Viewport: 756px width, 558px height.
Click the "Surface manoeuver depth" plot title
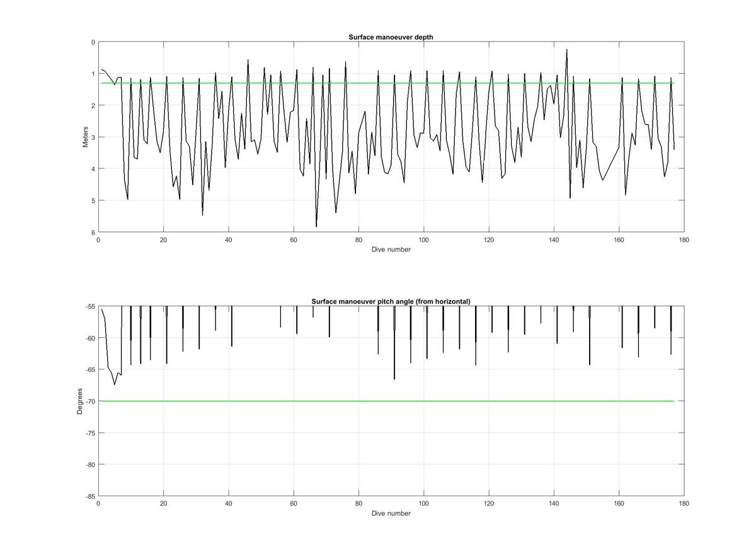tap(391, 37)
